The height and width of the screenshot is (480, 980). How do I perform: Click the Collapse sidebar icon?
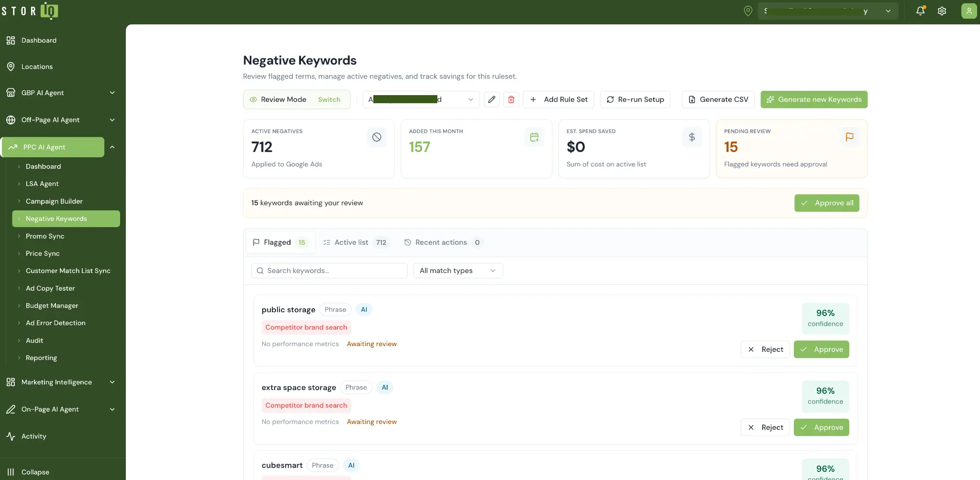click(x=11, y=472)
